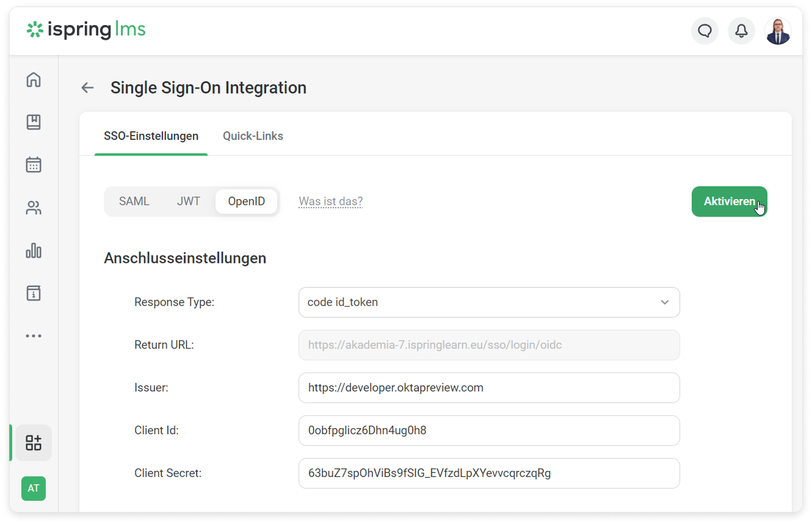
Task: Open the apps grid-plus icon in sidebar
Action: point(34,443)
